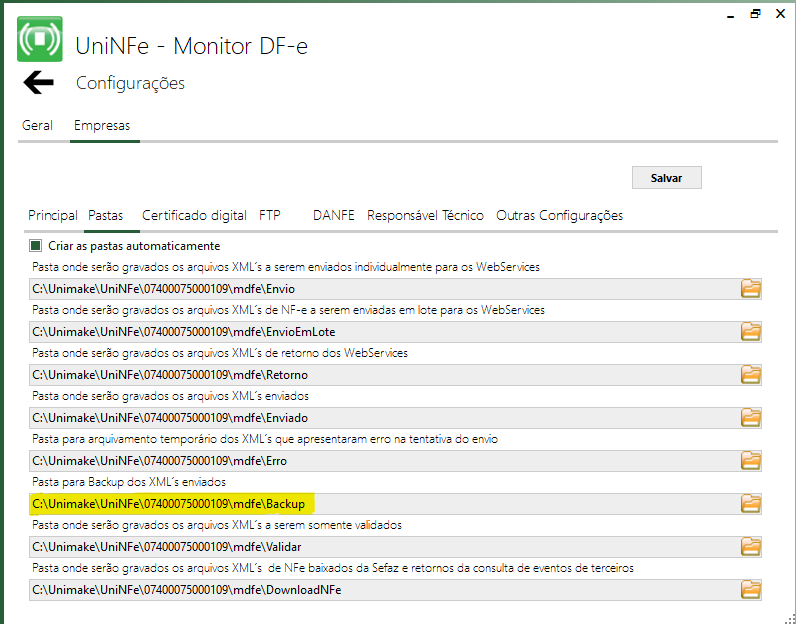The image size is (796, 624).
Task: Click the Salvar button
Action: click(x=667, y=178)
